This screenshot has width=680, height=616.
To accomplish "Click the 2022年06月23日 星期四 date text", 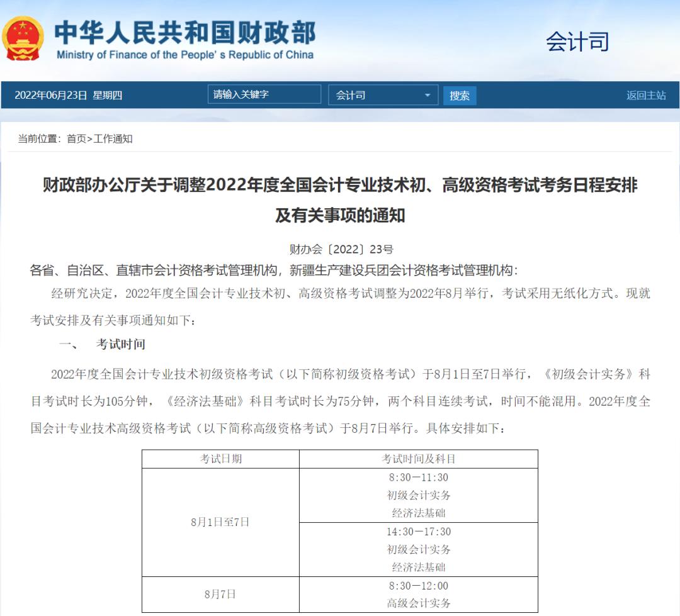I will click(x=68, y=96).
